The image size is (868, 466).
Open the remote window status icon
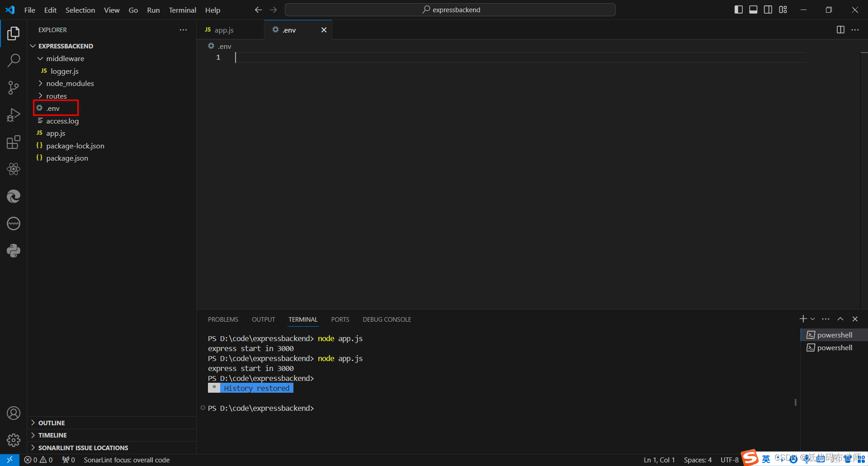9,460
